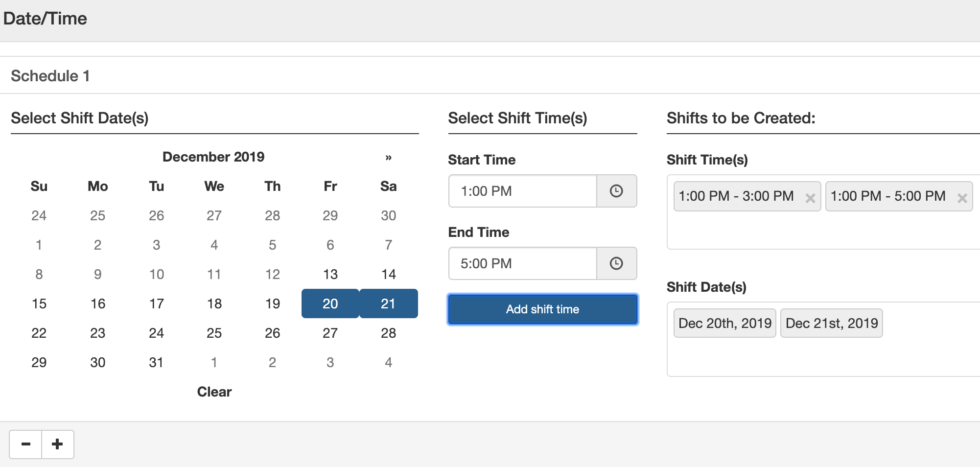Image resolution: width=980 pixels, height=467 pixels.
Task: Open the Start Time clock picker
Action: click(616, 191)
